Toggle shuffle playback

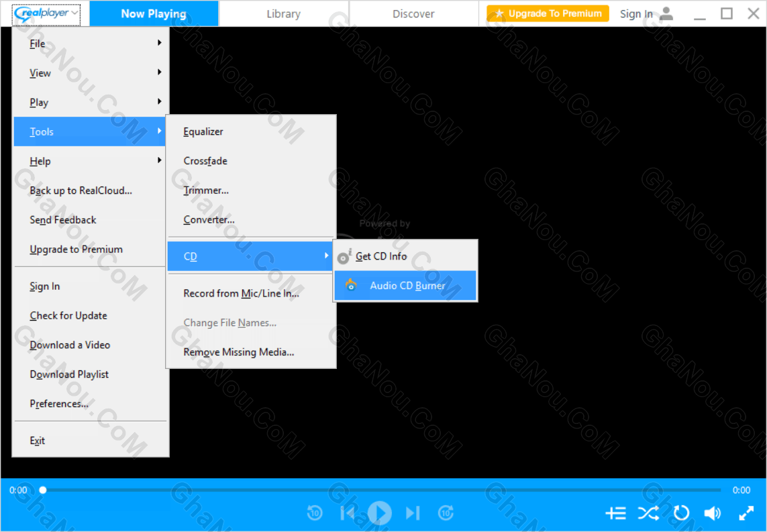[648, 513]
